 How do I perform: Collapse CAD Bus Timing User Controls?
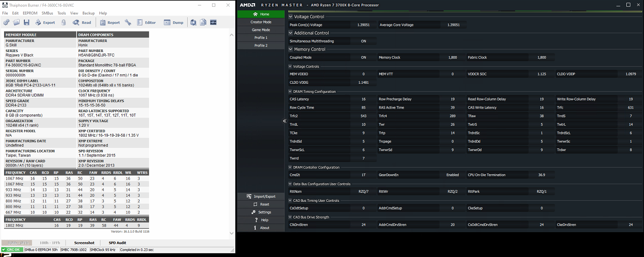click(x=290, y=200)
